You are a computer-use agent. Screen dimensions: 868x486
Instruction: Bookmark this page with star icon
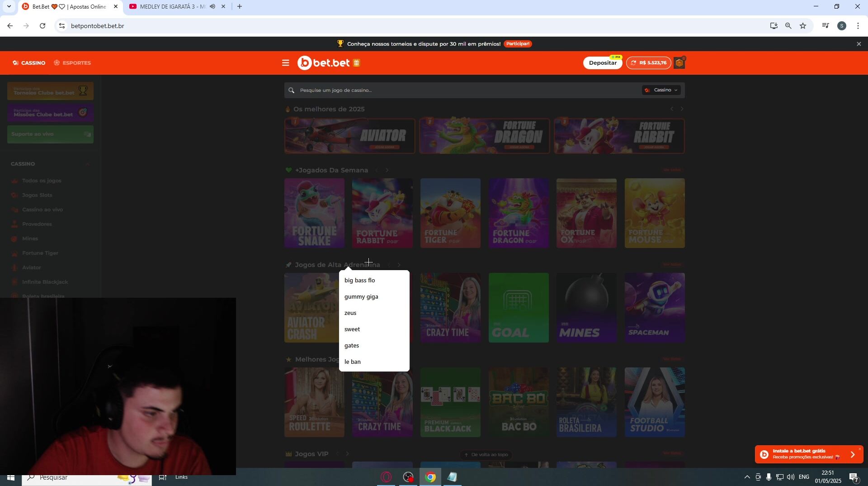(803, 26)
